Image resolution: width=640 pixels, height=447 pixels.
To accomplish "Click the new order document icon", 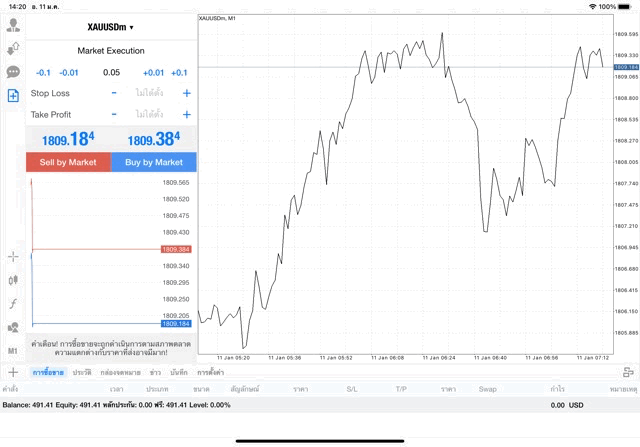I will 13,95.
